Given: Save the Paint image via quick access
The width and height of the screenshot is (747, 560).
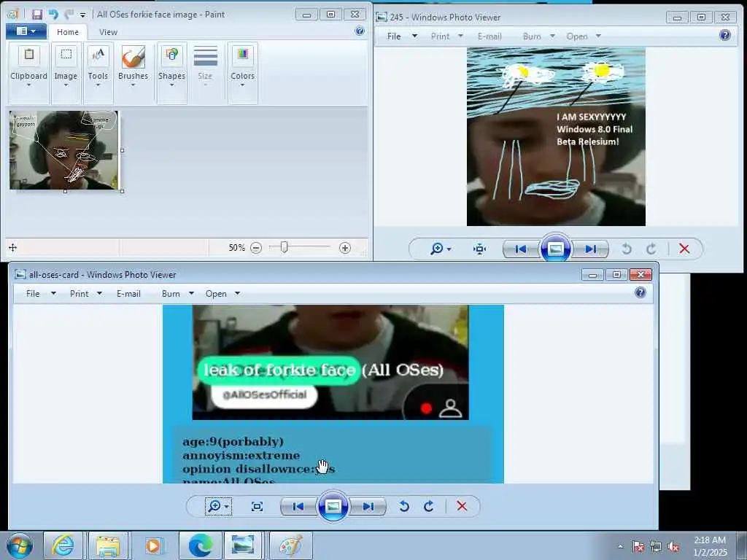Looking at the screenshot, I should [36, 15].
